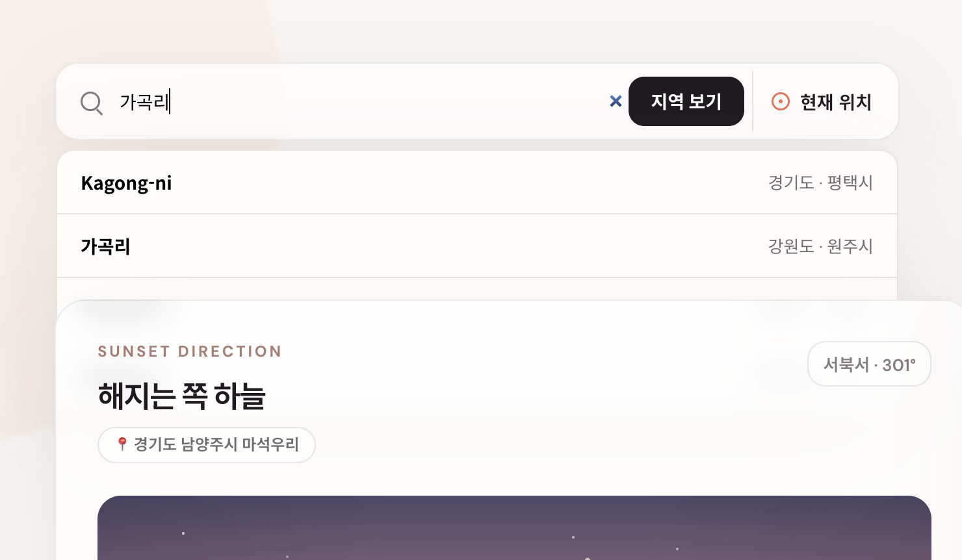The image size is (962, 560).
Task: Click the SUNSET DIRECTION section label
Action: (190, 351)
